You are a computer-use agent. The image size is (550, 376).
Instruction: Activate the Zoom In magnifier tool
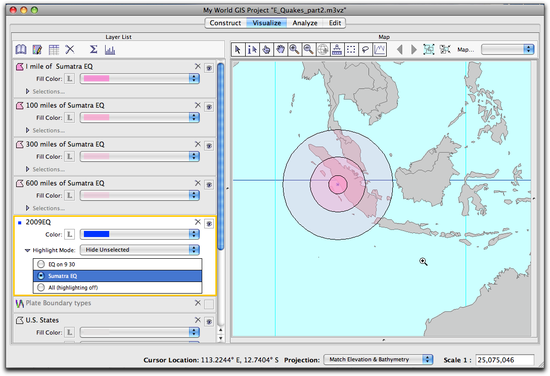pyautogui.click(x=294, y=49)
